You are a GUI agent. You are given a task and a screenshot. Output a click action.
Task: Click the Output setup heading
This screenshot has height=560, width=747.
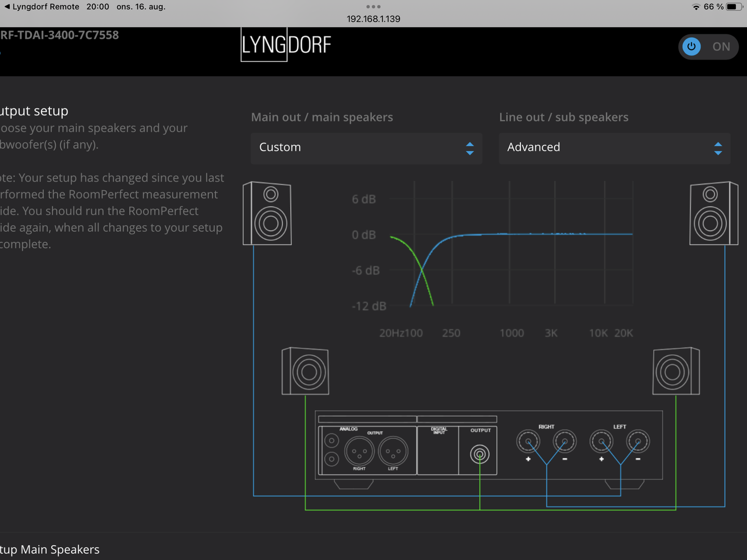(34, 111)
